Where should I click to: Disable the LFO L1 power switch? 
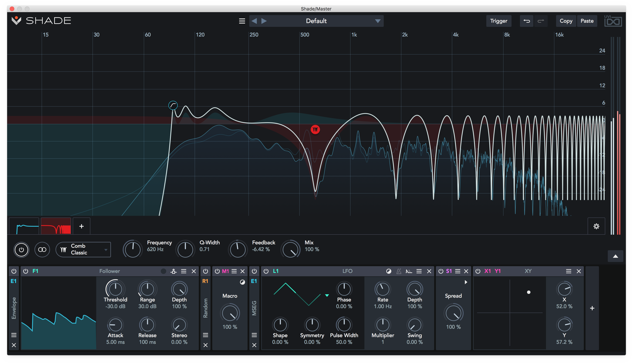[266, 271]
